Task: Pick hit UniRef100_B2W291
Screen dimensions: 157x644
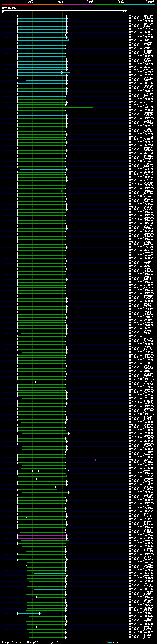Action: click(x=141, y=517)
